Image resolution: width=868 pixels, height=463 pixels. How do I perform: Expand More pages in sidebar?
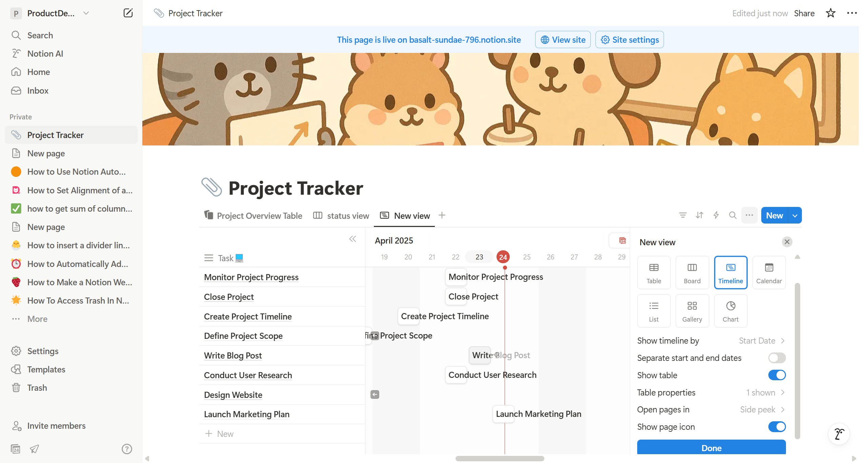point(71,319)
